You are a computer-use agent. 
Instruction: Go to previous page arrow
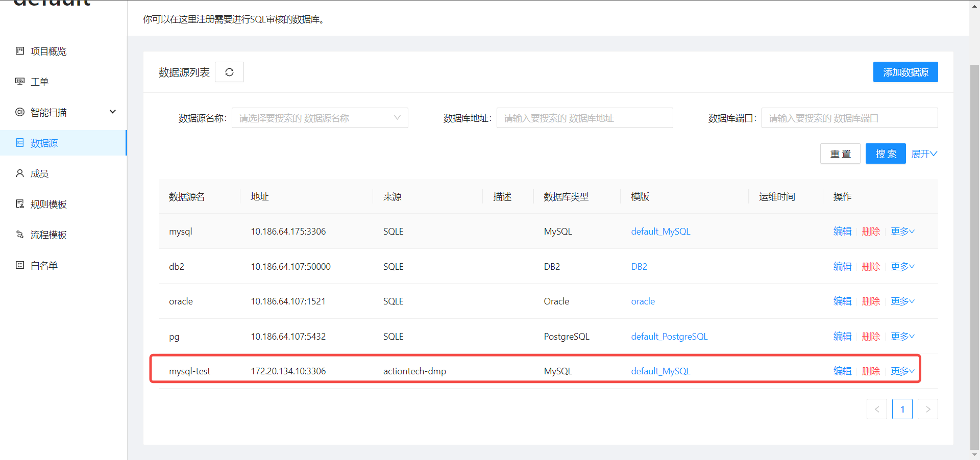tap(876, 409)
